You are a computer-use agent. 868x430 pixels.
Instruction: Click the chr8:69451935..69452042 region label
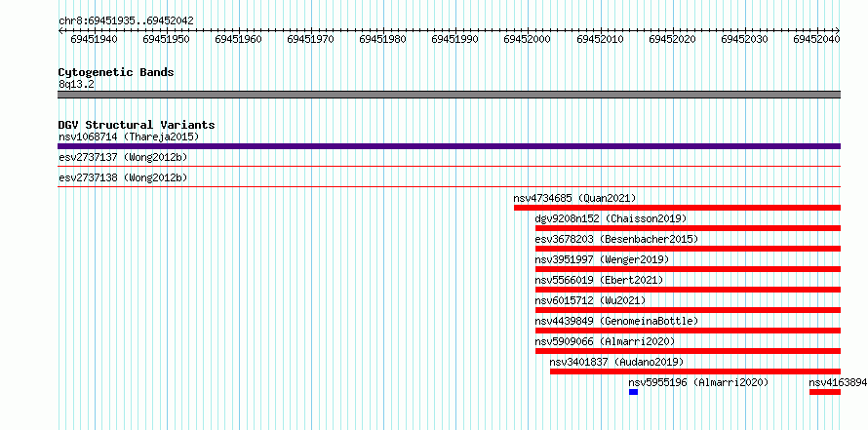[126, 20]
